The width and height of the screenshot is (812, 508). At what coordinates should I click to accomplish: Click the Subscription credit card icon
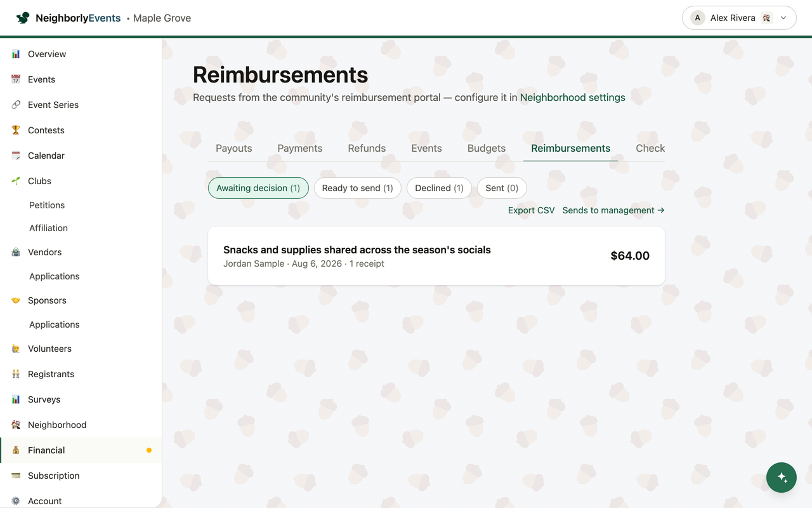[16, 476]
